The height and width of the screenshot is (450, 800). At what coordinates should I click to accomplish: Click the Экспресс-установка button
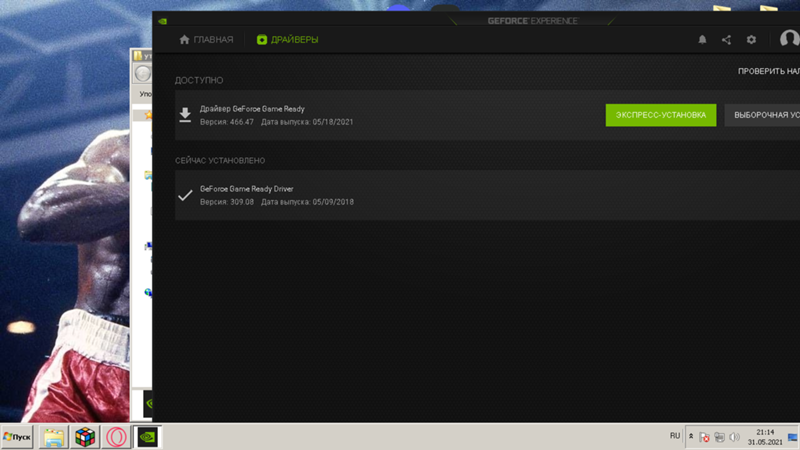tap(661, 115)
